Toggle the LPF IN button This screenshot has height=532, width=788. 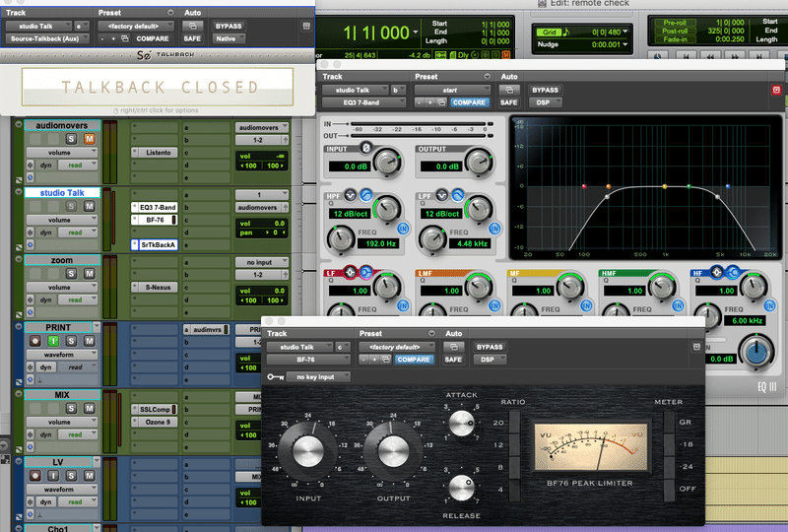[x=494, y=229]
